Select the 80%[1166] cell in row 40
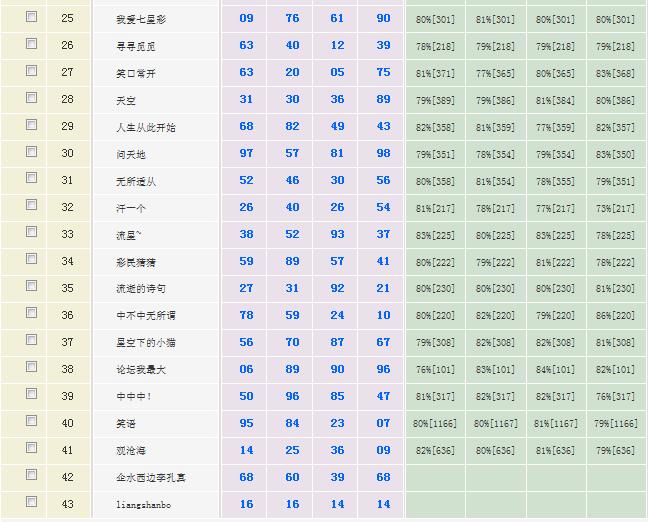This screenshot has width=648, height=522. tap(435, 424)
